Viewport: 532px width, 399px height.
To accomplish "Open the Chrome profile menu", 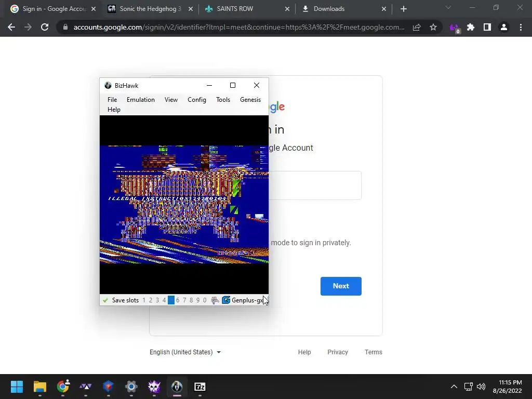I will [504, 27].
